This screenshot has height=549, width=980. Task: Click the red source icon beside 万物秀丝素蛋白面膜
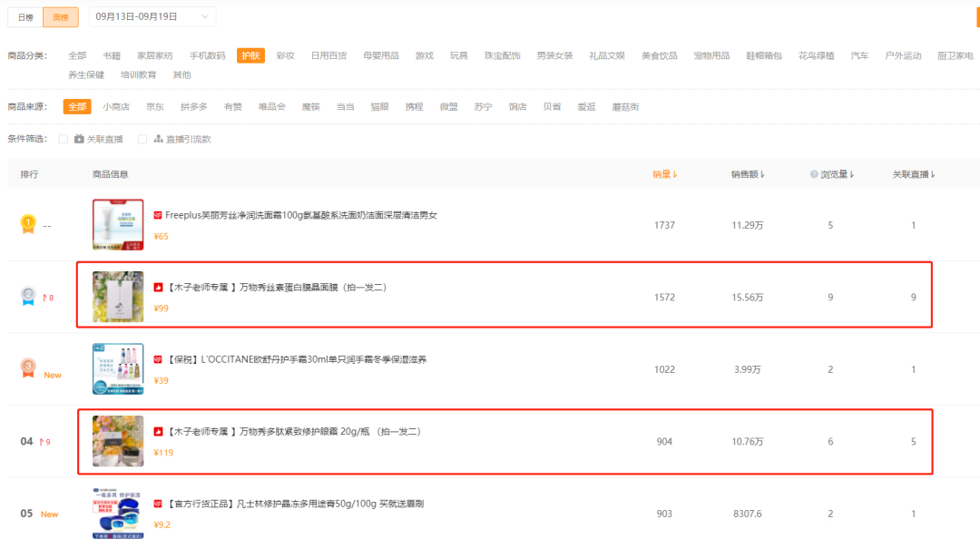(158, 287)
